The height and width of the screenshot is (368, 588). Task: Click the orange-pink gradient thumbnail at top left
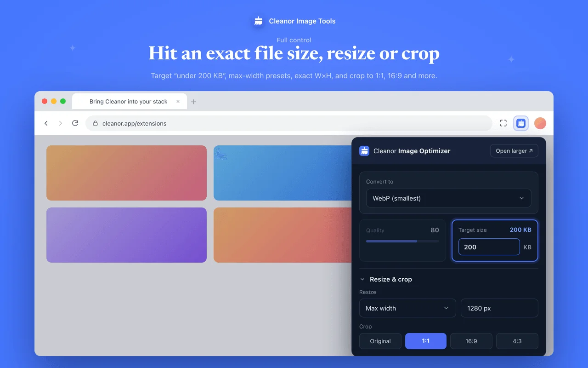[126, 173]
